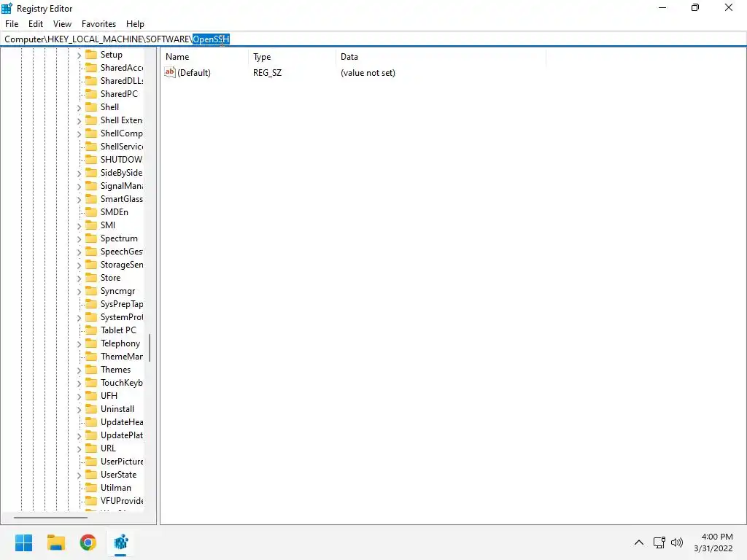747x560 pixels.
Task: Select the SysPrepTapi folder icon
Action: point(91,304)
